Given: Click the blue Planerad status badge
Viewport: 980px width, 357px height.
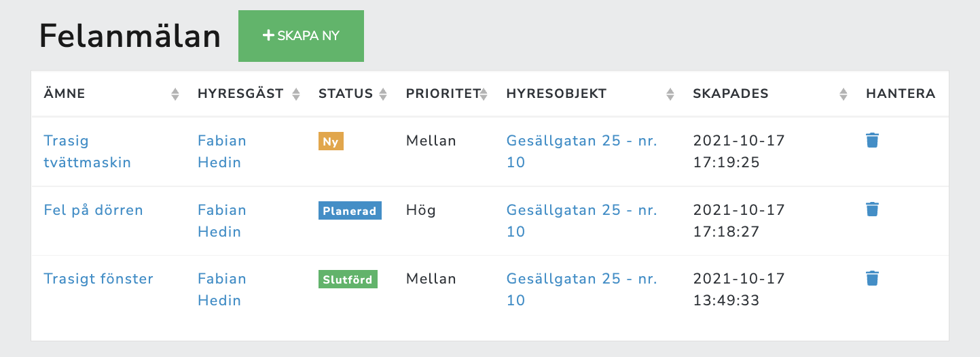Looking at the screenshot, I should point(350,210).
